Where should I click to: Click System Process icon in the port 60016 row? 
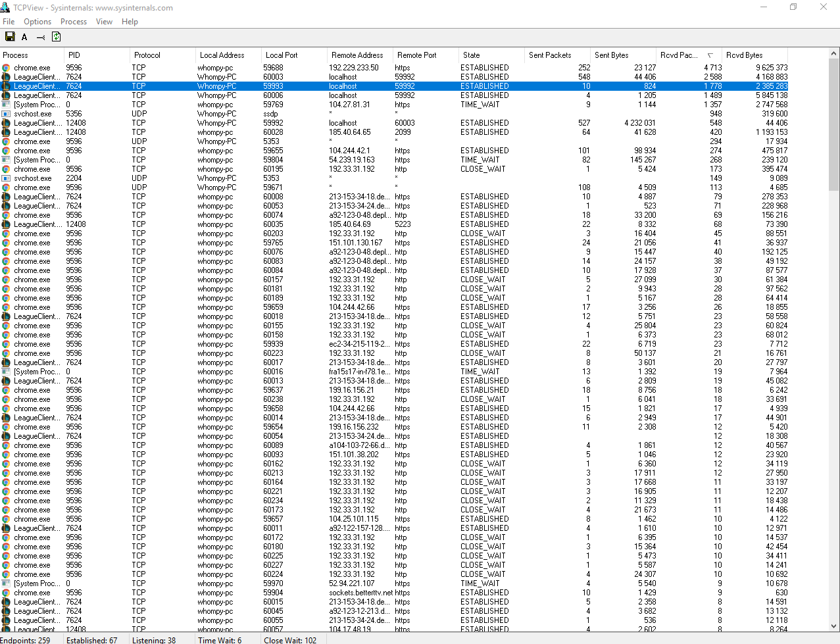6,372
